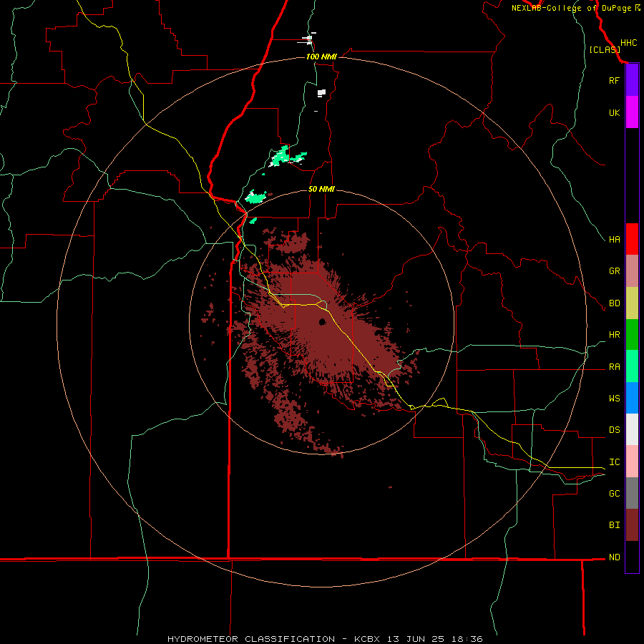644x644 pixels.
Task: Click the BI brown legend swatch
Action: pyautogui.click(x=632, y=525)
